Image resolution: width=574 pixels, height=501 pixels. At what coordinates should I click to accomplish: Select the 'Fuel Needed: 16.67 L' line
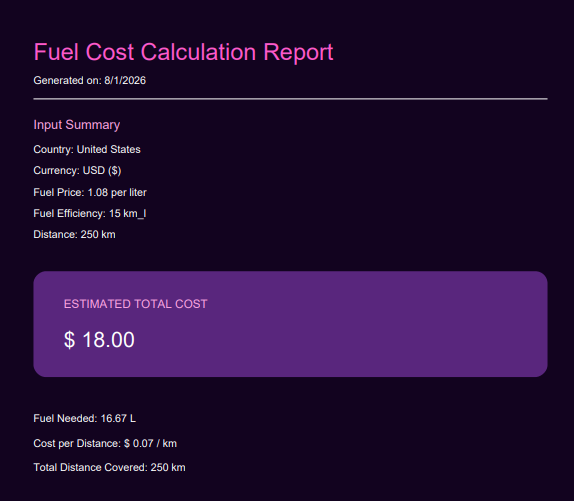coord(85,419)
